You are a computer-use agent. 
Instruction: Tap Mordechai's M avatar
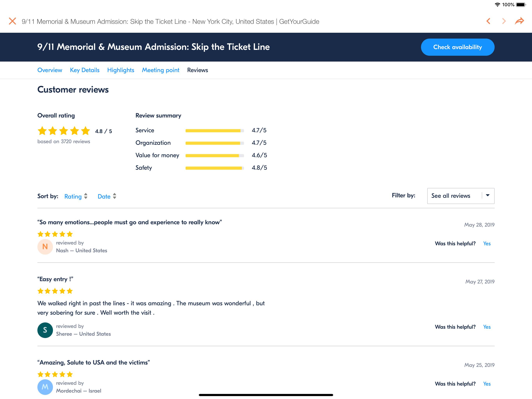point(45,387)
